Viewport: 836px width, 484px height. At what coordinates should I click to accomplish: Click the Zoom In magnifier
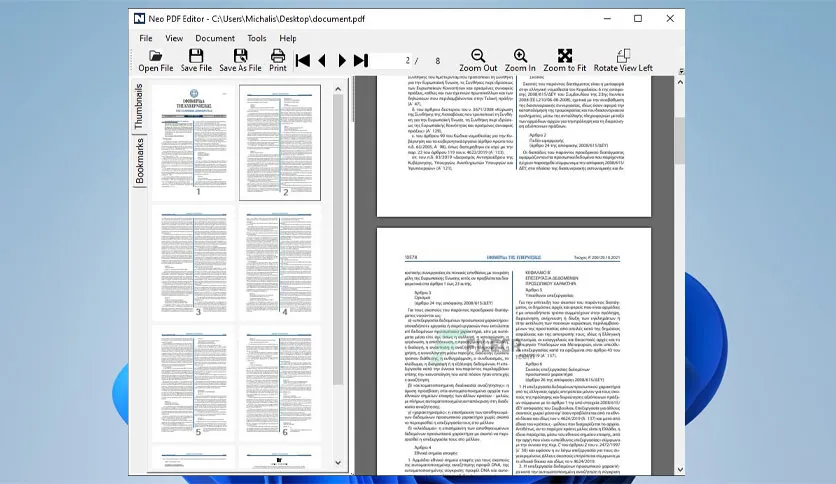coord(520,55)
